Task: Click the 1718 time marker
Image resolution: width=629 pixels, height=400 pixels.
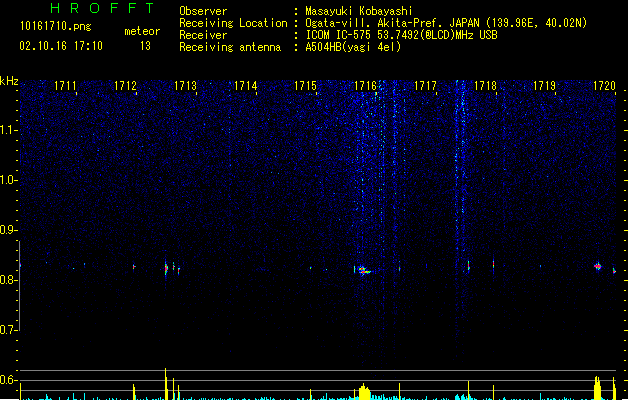Action: pos(485,86)
